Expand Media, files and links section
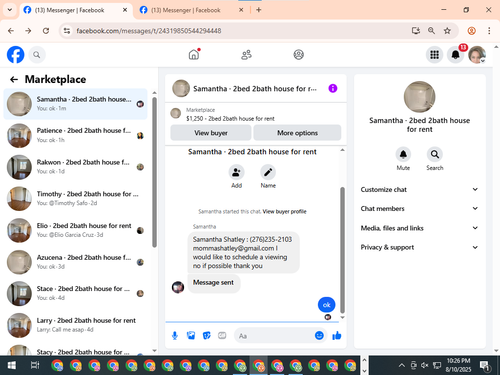Image resolution: width=500 pixels, height=375 pixels. tap(419, 228)
